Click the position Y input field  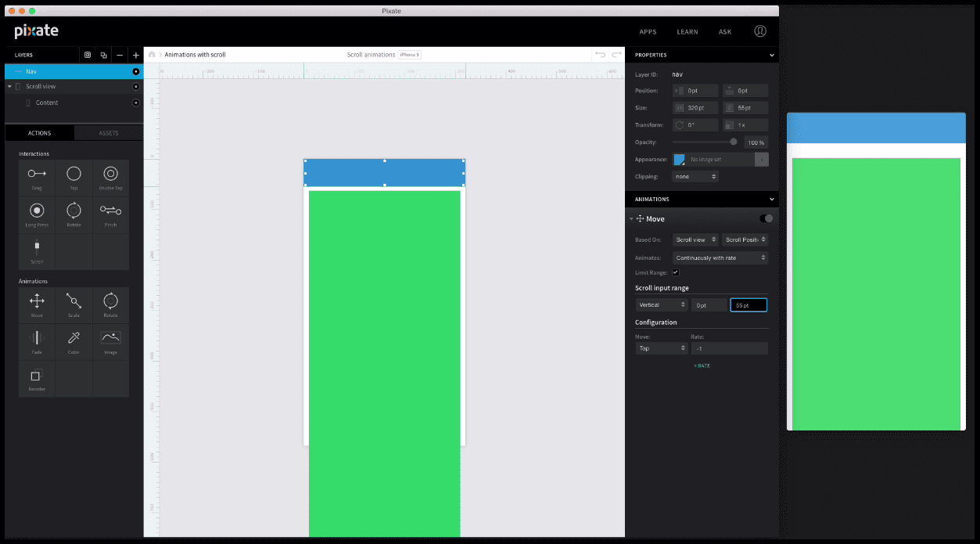coord(745,91)
